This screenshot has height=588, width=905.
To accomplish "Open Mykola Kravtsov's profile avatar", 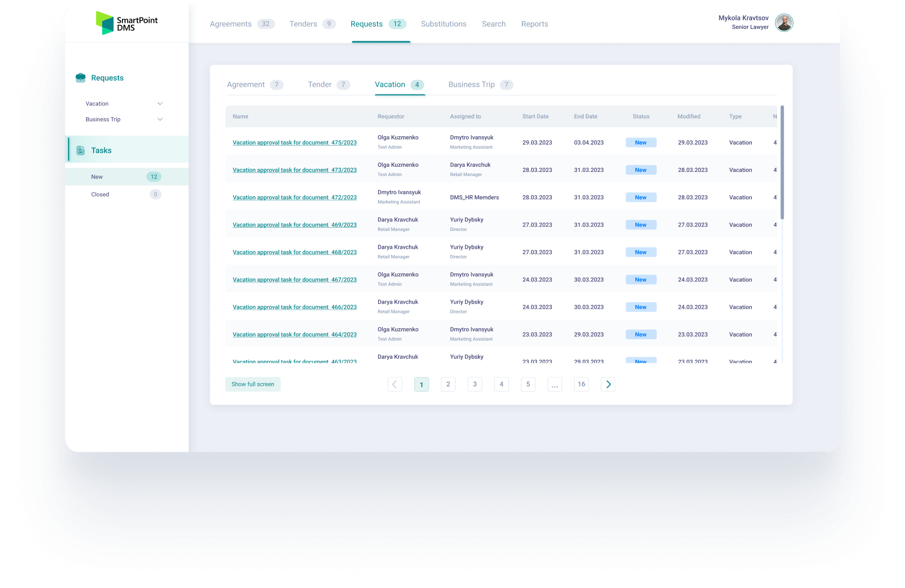I will pyautogui.click(x=784, y=23).
